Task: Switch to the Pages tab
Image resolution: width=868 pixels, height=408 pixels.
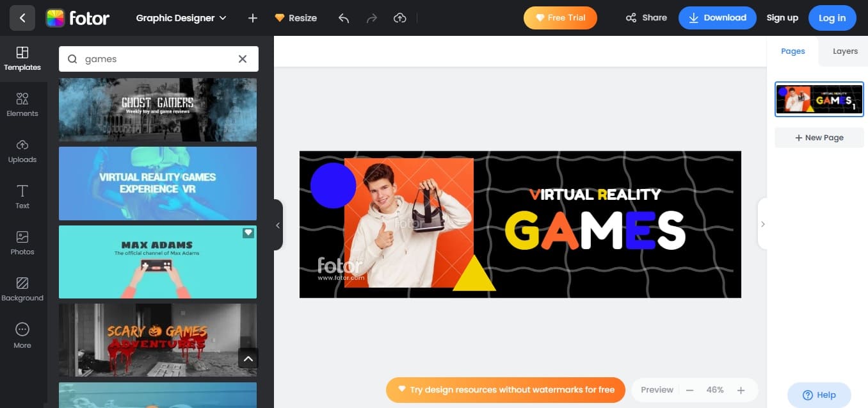Action: point(792,51)
